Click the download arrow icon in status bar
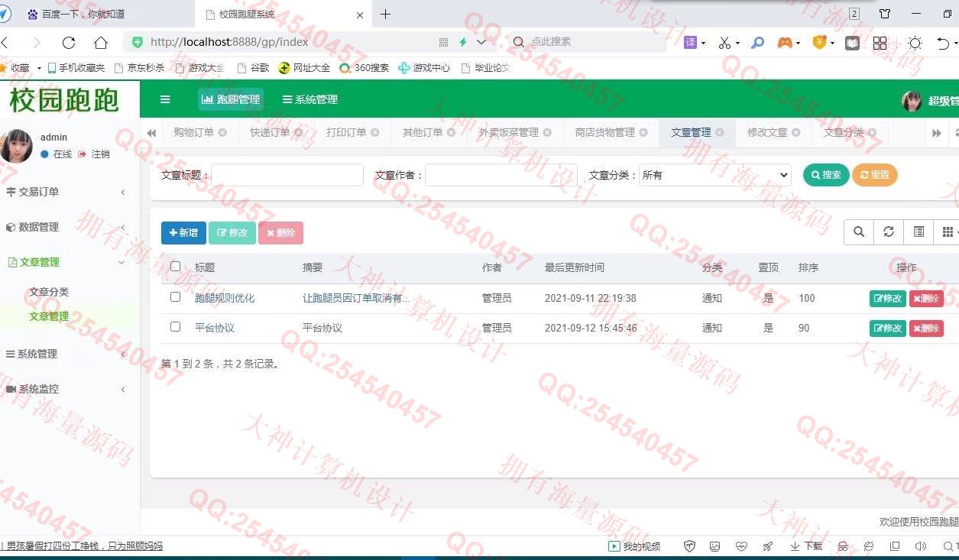 tap(795, 546)
